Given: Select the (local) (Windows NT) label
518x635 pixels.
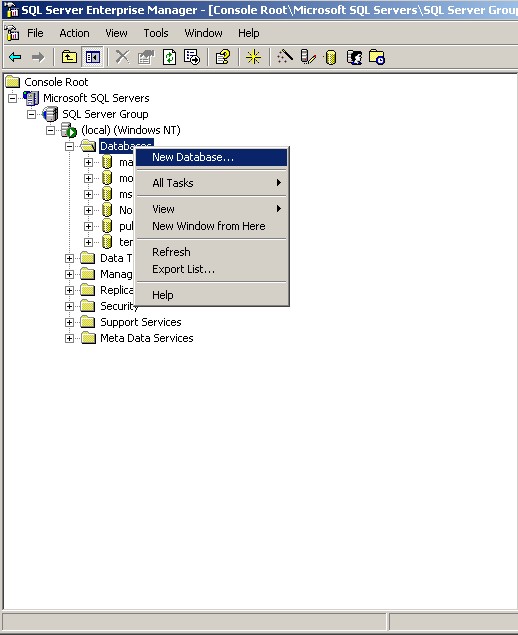Looking at the screenshot, I should pos(131,130).
